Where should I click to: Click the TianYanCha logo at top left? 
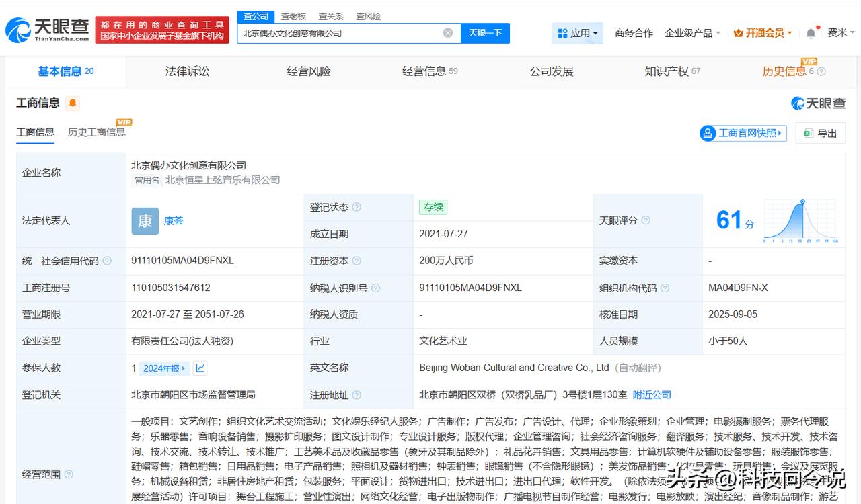pos(47,30)
